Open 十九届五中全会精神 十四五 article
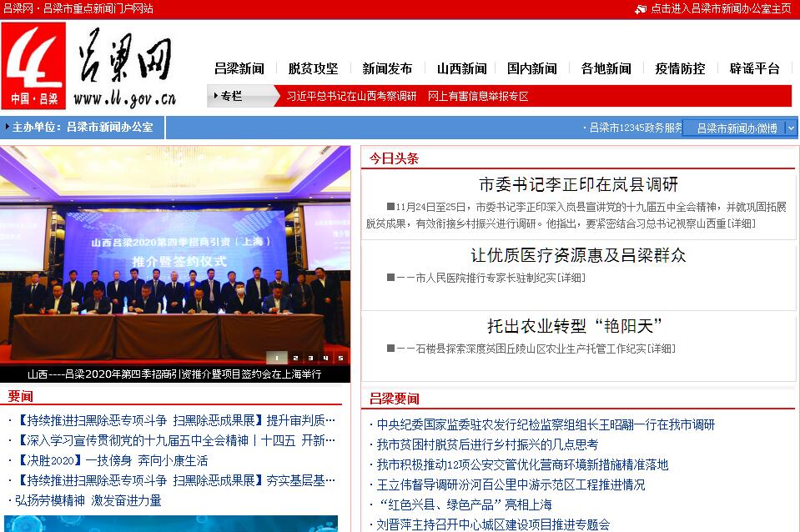The height and width of the screenshot is (532, 800). 175,441
